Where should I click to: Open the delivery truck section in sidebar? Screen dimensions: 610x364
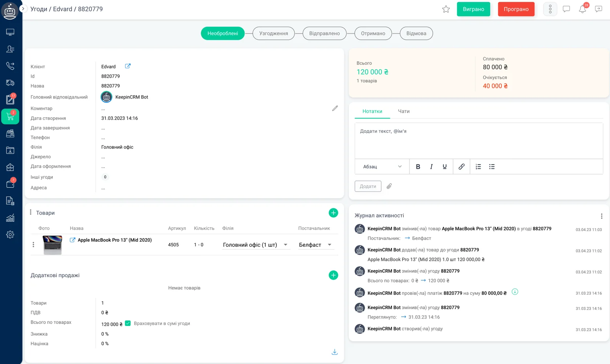click(x=10, y=83)
